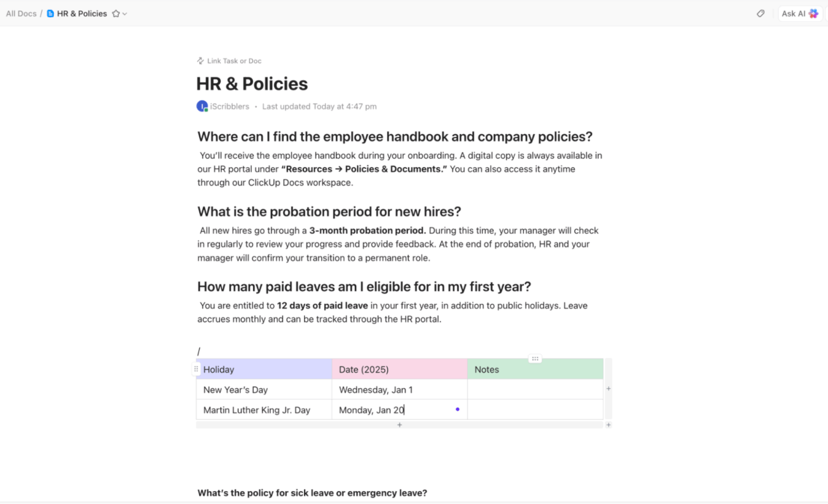Click the Wednesday, Jan 1 cell
Image resolution: width=828 pixels, height=504 pixels.
pos(399,389)
